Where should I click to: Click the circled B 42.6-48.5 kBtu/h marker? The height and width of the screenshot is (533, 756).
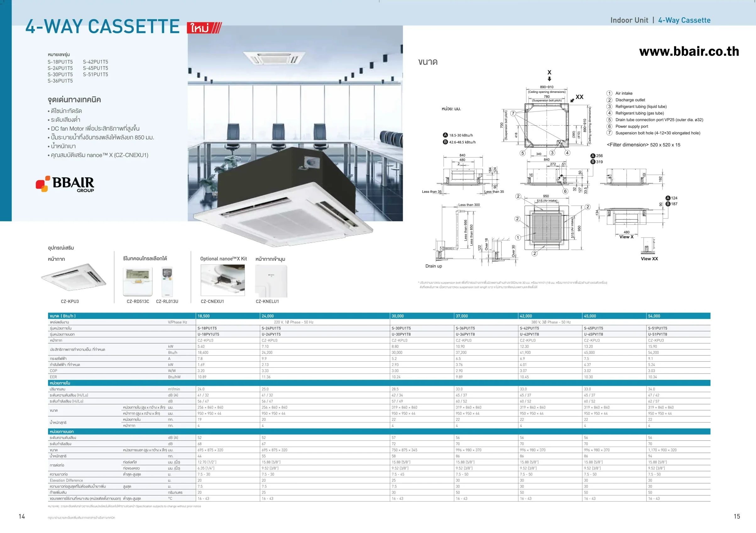pyautogui.click(x=446, y=142)
